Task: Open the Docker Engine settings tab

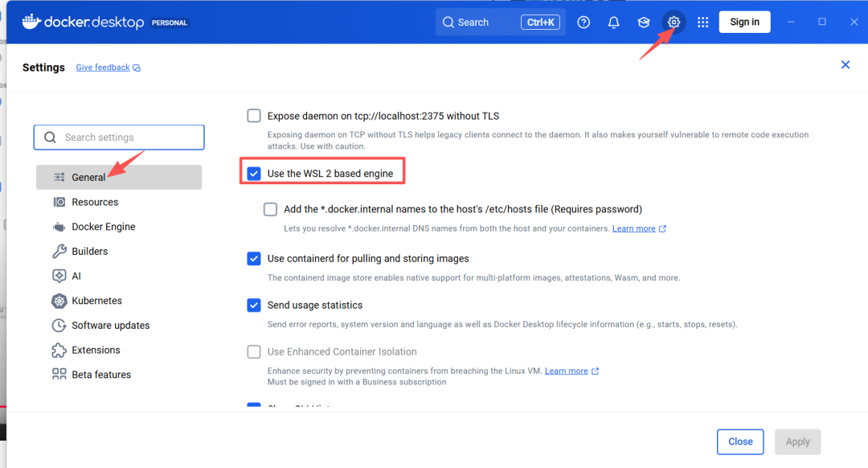Action: coord(119,227)
